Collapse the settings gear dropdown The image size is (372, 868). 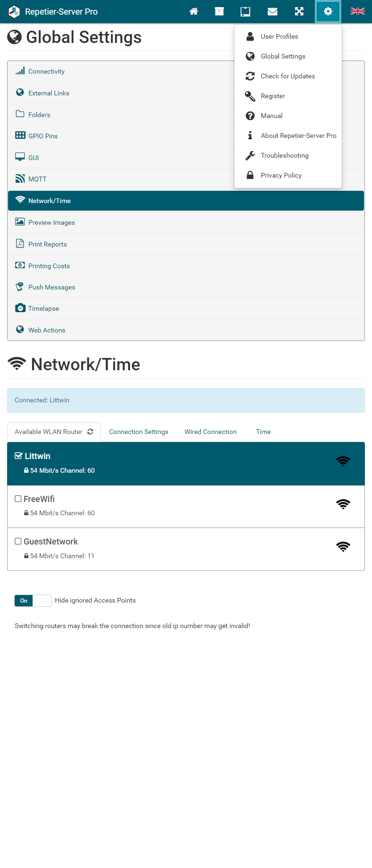328,12
